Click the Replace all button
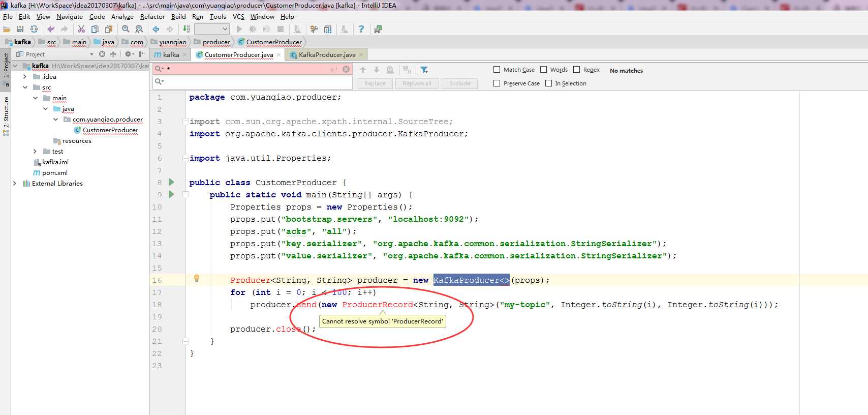This screenshot has width=868, height=415. pyautogui.click(x=417, y=83)
